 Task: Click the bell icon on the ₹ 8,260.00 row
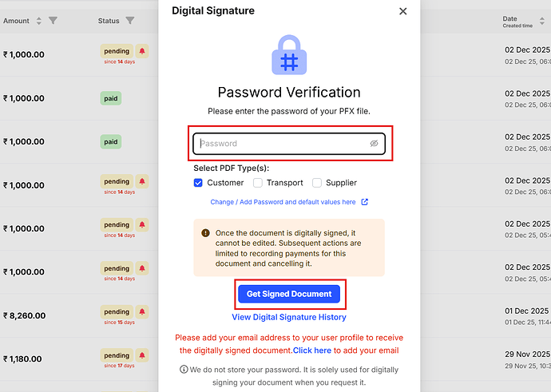coord(142,312)
